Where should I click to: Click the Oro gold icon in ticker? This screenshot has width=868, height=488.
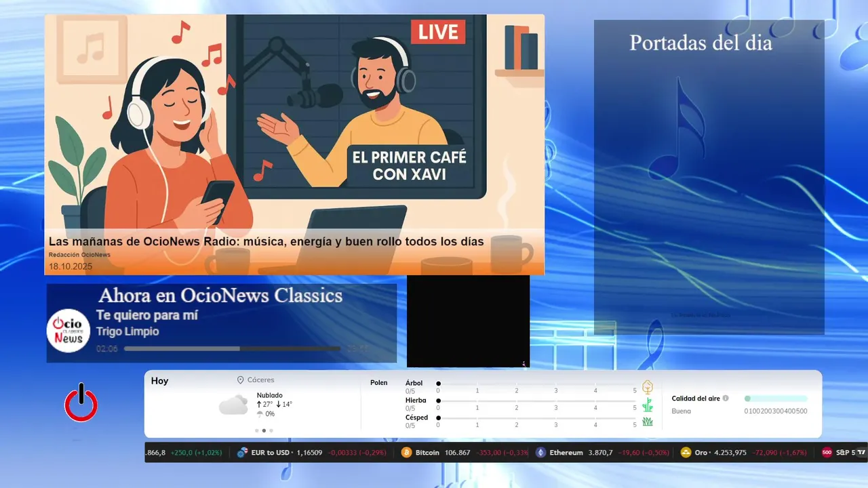[686, 453]
